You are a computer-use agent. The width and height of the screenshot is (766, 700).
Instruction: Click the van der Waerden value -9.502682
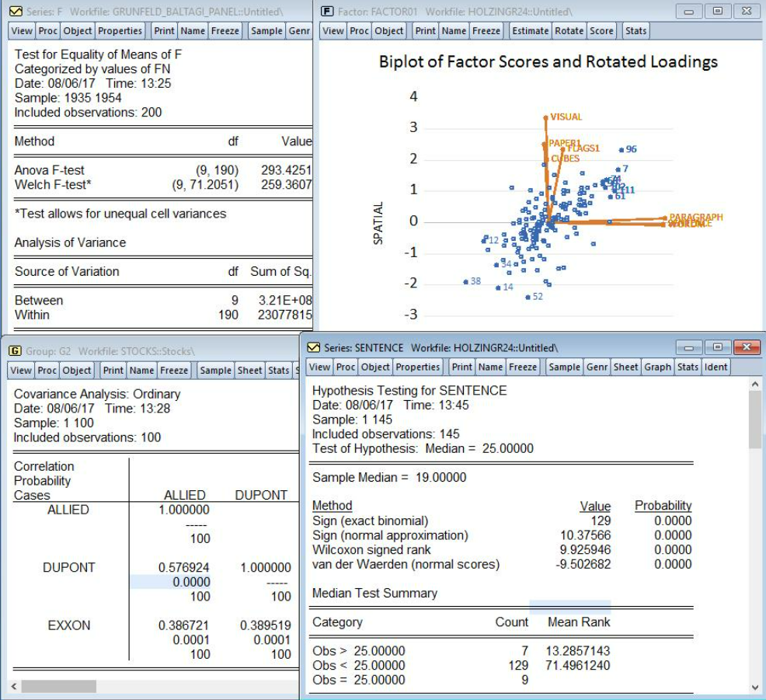click(583, 564)
